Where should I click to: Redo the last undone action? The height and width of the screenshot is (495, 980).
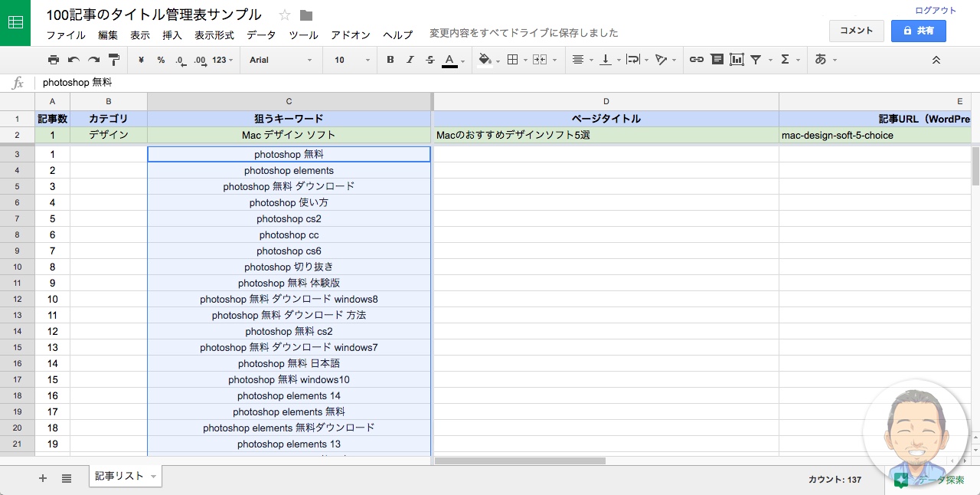click(x=93, y=60)
